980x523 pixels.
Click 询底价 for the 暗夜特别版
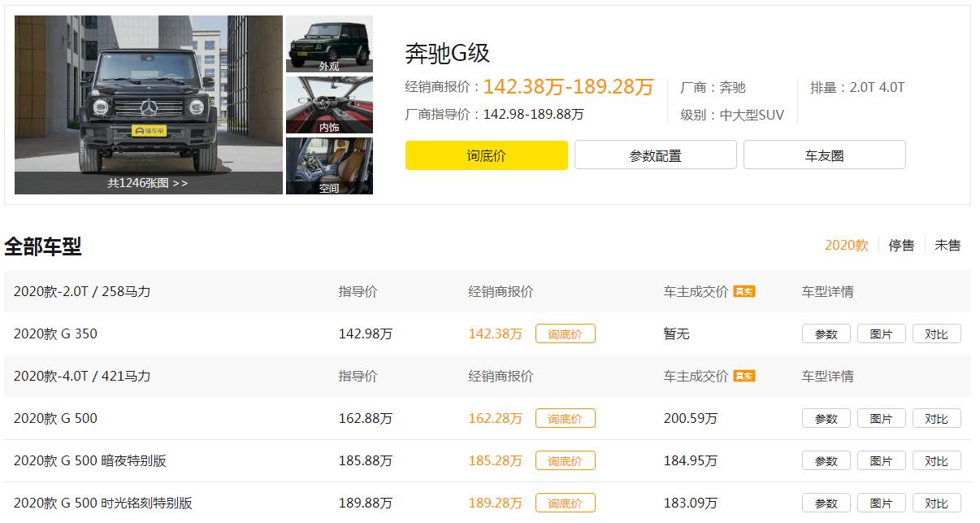[565, 460]
